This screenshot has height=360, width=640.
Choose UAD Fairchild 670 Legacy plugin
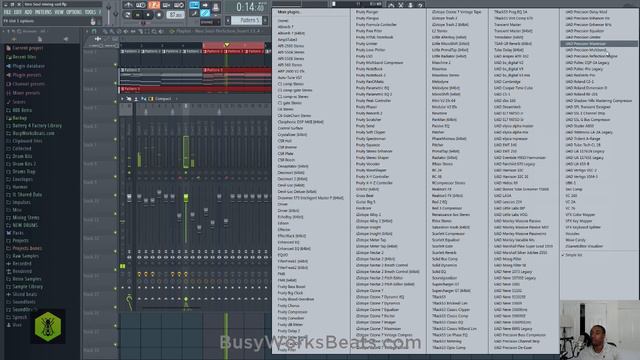pyautogui.click(x=514, y=164)
